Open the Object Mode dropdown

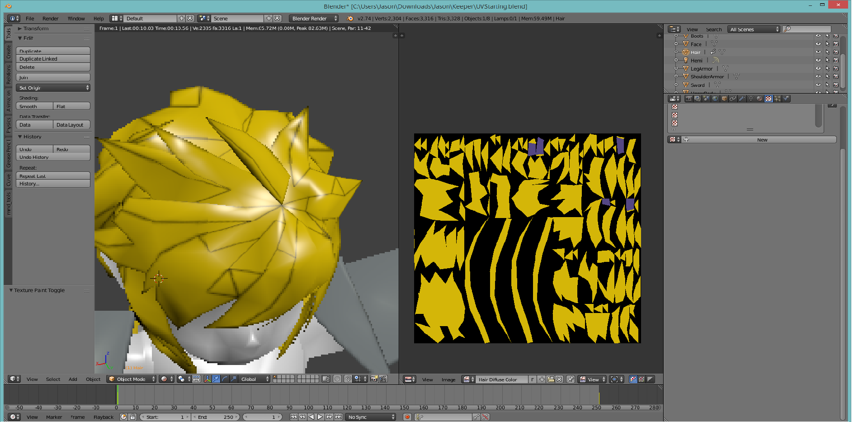pyautogui.click(x=132, y=379)
